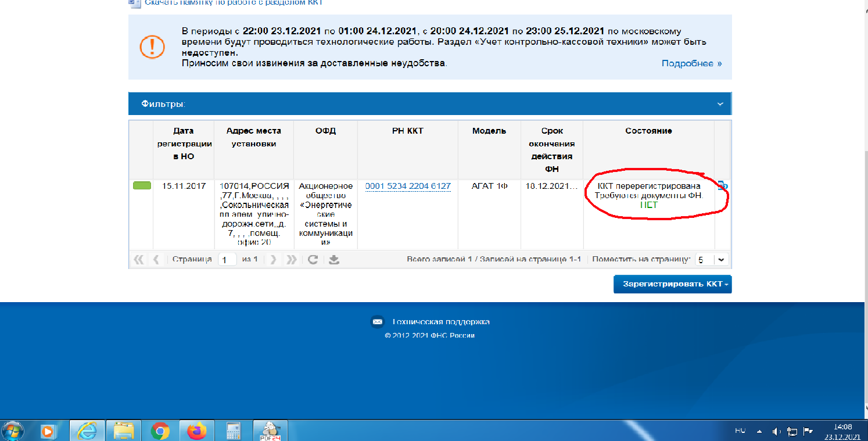Open Google Chrome from the taskbar
This screenshot has height=441, width=868.
point(160,431)
